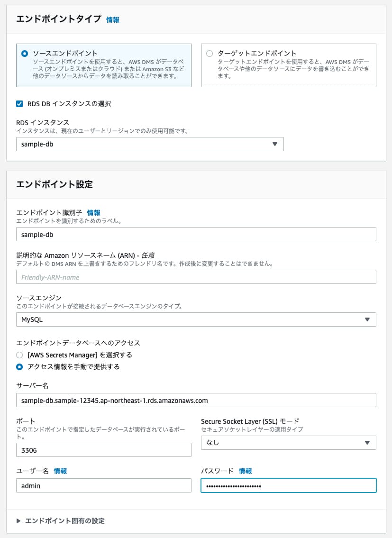Uncheck RDS DB インスタンスの選択 checkbox

point(19,104)
